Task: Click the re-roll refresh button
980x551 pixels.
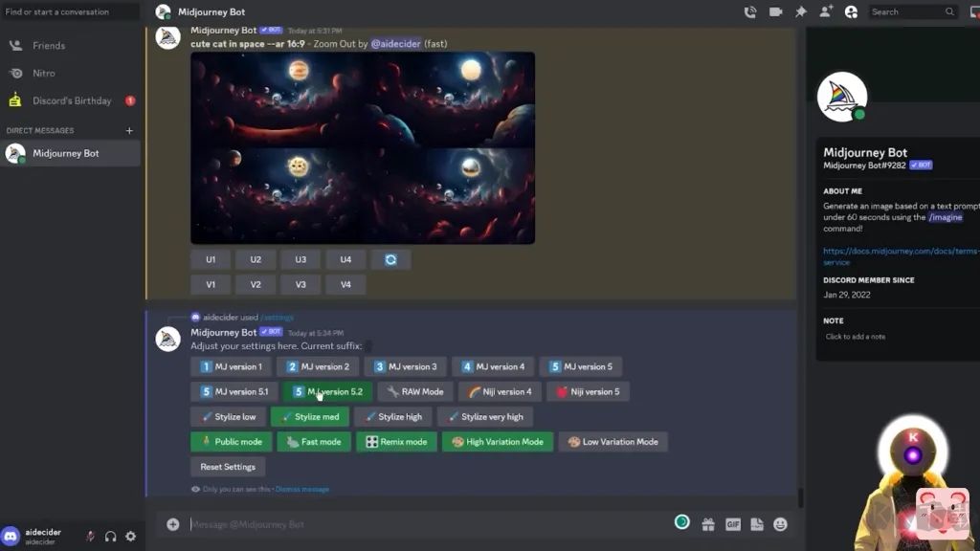Action: (x=390, y=260)
